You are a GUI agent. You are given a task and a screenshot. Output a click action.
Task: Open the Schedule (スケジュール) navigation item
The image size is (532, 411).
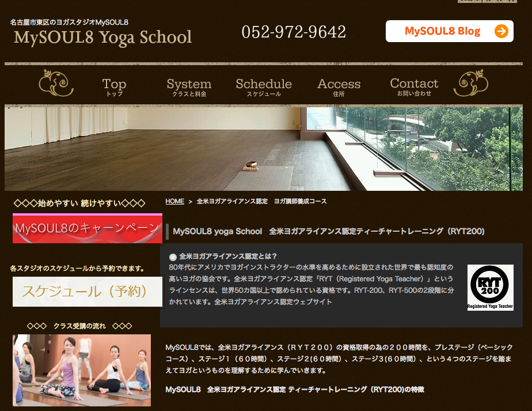click(264, 87)
